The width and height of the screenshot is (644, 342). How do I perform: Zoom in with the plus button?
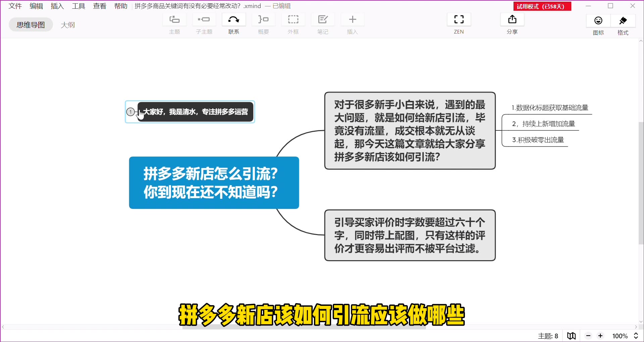[600, 336]
